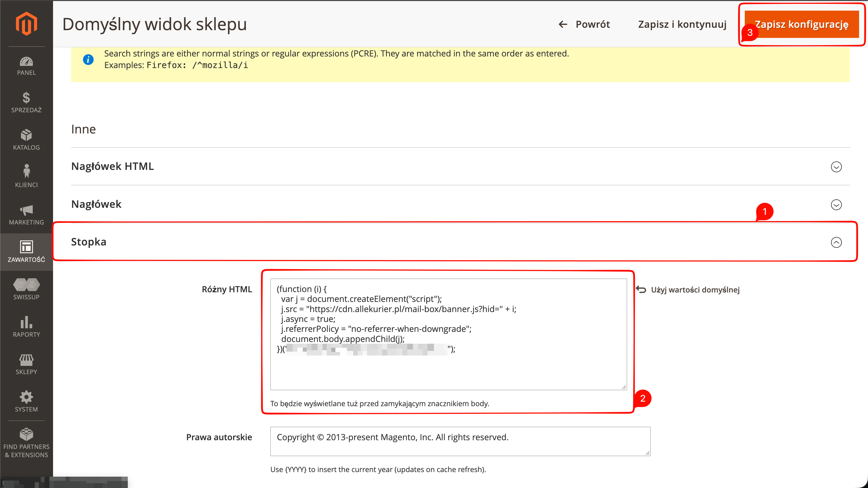The image size is (868, 488).
Task: Click the undo arrow icon beside Różny HTML
Action: 641,289
